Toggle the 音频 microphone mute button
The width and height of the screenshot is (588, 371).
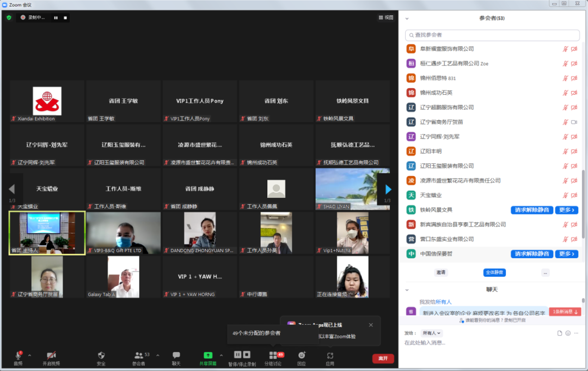18,358
